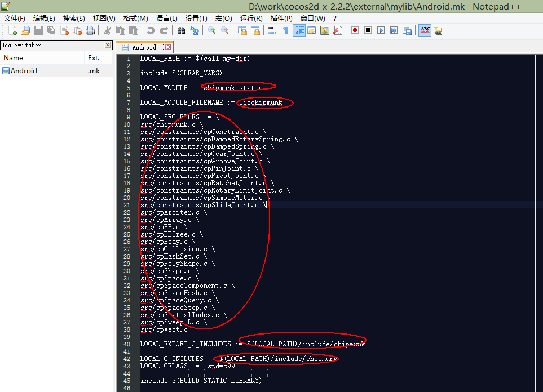Viewport: 543px width, 392px height.
Task: Toggle the Indent Guide icon
Action: (x=299, y=31)
